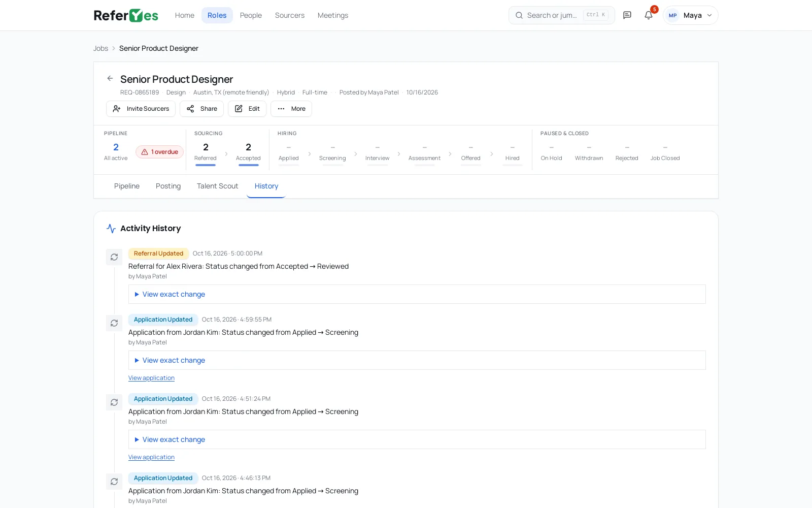Click the Invite Sourcers button
This screenshot has height=508, width=812.
pos(141,109)
